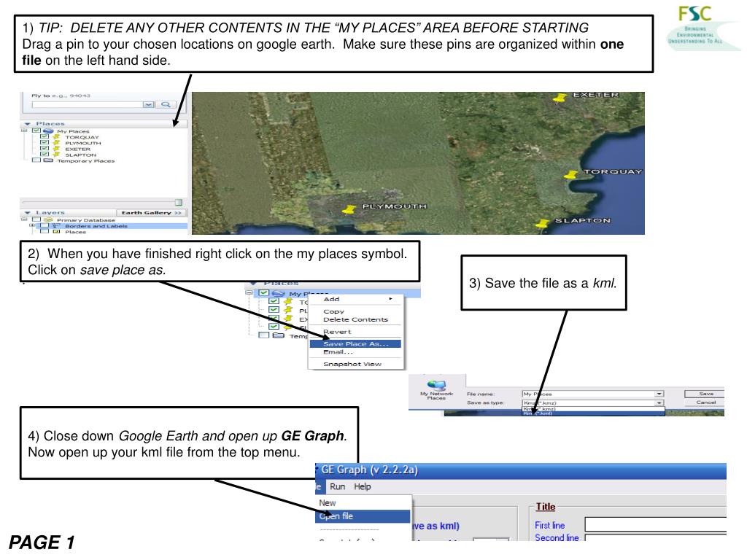Viewport: 747px width, 560px height.
Task: Click the Borders and Labels flag icon
Action: (x=56, y=226)
